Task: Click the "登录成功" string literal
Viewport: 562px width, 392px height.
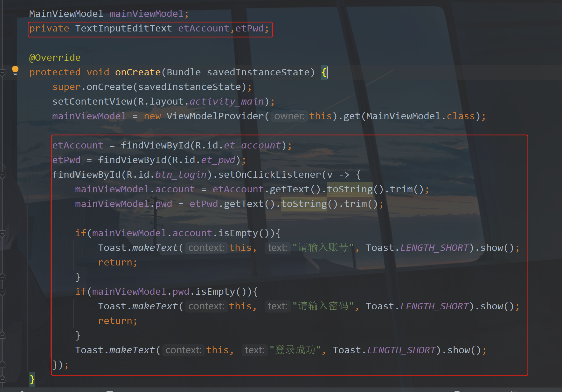Action: (x=295, y=350)
